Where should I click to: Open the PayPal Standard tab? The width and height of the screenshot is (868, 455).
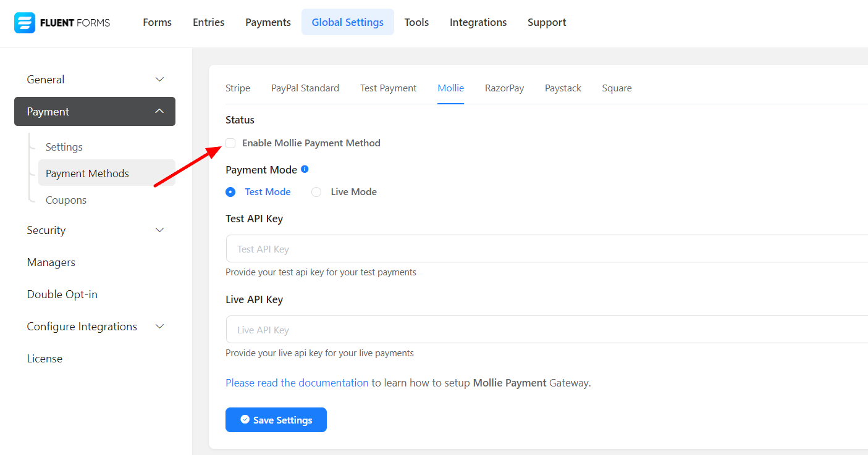[305, 88]
